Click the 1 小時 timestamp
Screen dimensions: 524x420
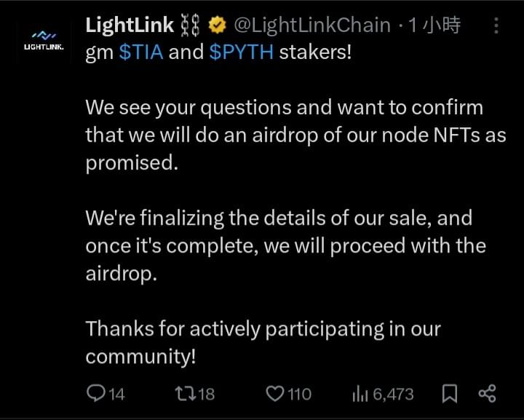click(x=434, y=25)
